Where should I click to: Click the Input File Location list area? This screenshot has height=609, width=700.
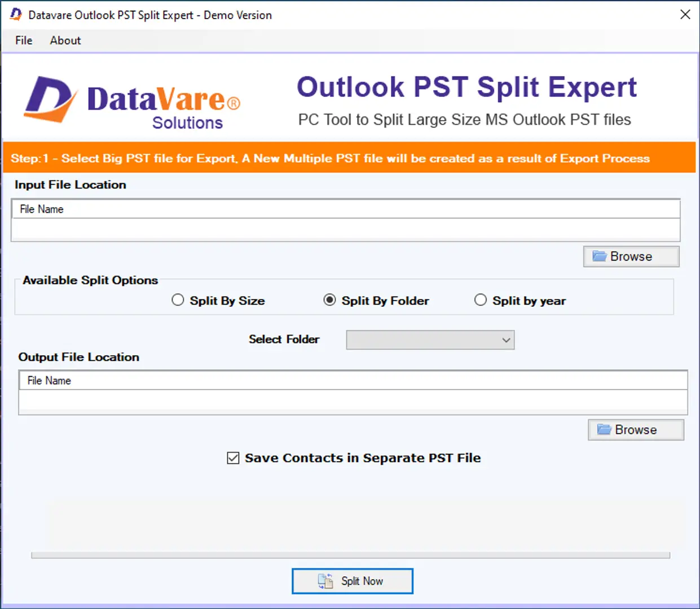pos(345,230)
